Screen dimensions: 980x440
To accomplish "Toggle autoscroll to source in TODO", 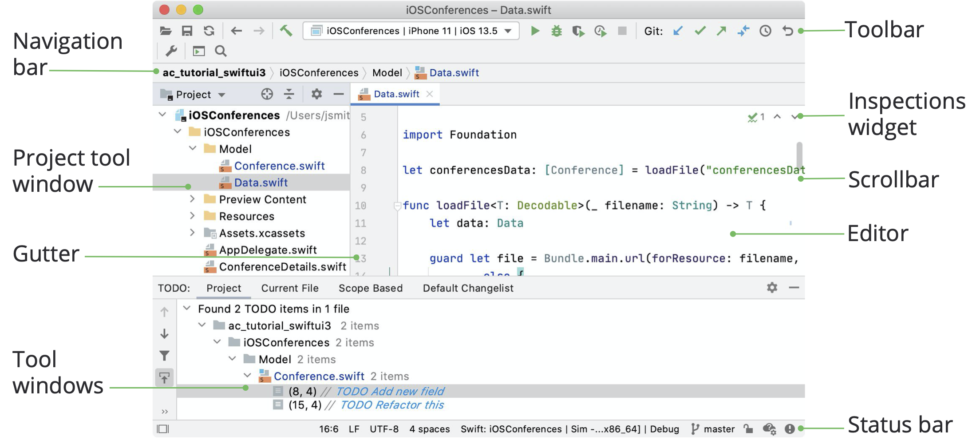I will pyautogui.click(x=164, y=378).
